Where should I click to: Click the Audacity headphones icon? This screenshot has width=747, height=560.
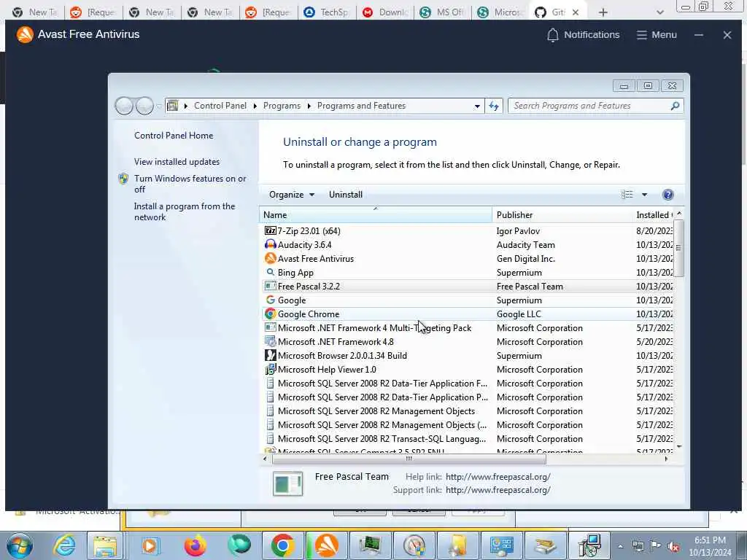pyautogui.click(x=270, y=244)
